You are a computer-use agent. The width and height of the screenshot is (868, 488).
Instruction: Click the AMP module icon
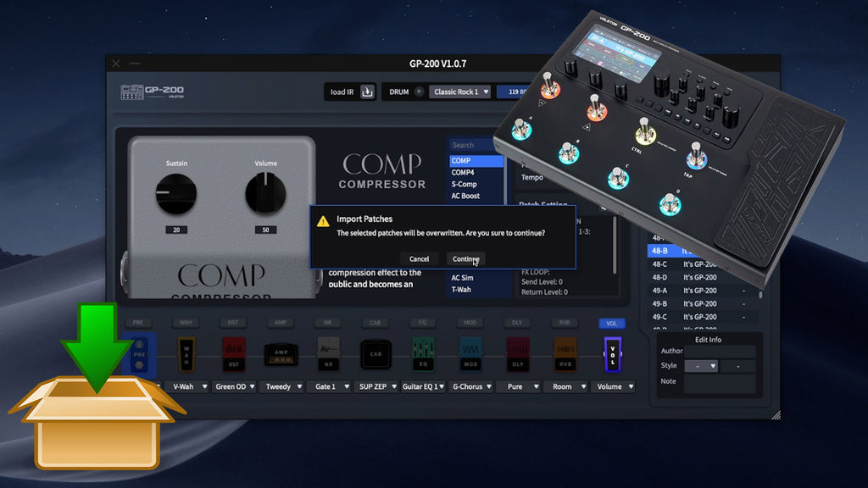click(x=280, y=354)
